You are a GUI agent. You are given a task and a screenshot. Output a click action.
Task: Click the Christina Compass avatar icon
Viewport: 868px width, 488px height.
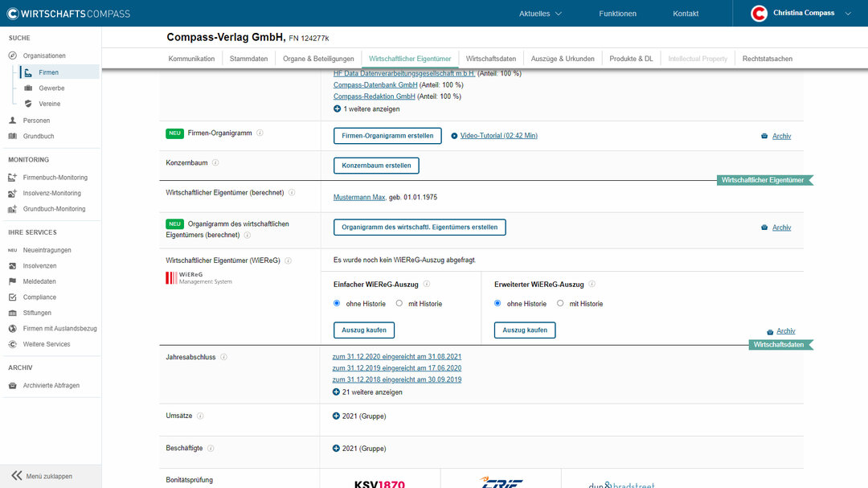pyautogui.click(x=759, y=14)
